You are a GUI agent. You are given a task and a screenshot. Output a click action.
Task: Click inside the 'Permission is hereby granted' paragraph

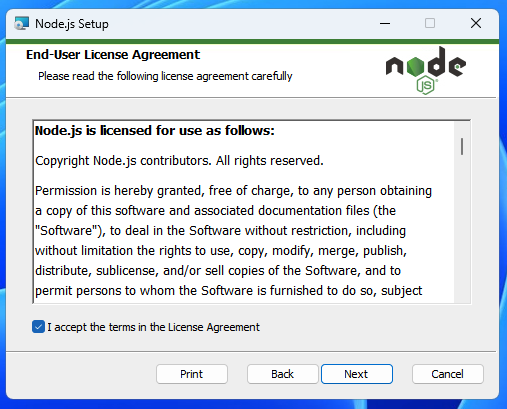point(233,240)
